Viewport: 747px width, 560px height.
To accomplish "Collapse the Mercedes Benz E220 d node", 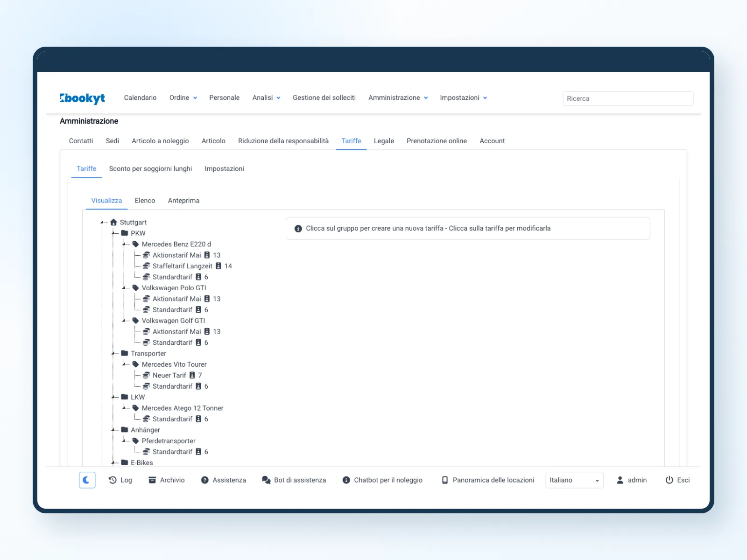I will point(124,244).
